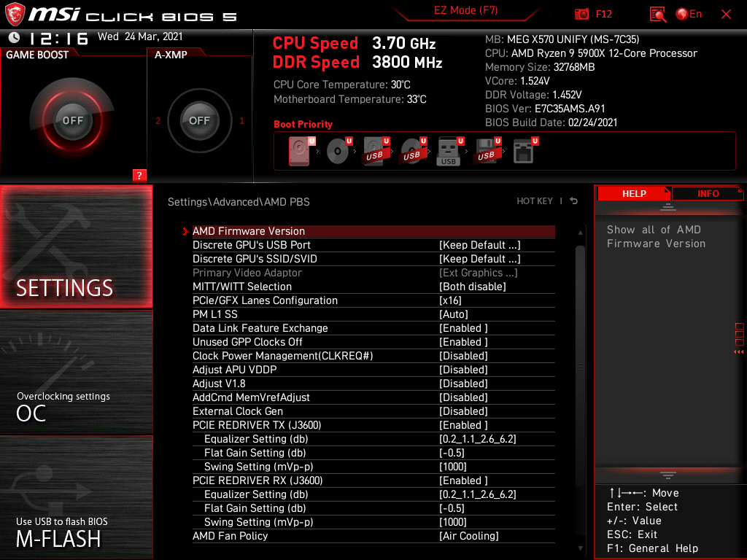Close the BIOS with the red X
The width and height of the screenshot is (747, 560).
(x=726, y=15)
